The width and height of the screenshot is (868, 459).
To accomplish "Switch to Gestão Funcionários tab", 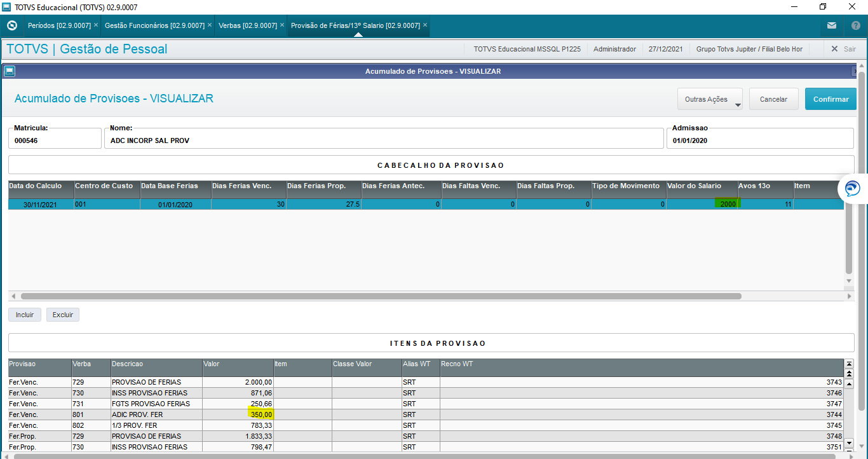I will pyautogui.click(x=154, y=25).
